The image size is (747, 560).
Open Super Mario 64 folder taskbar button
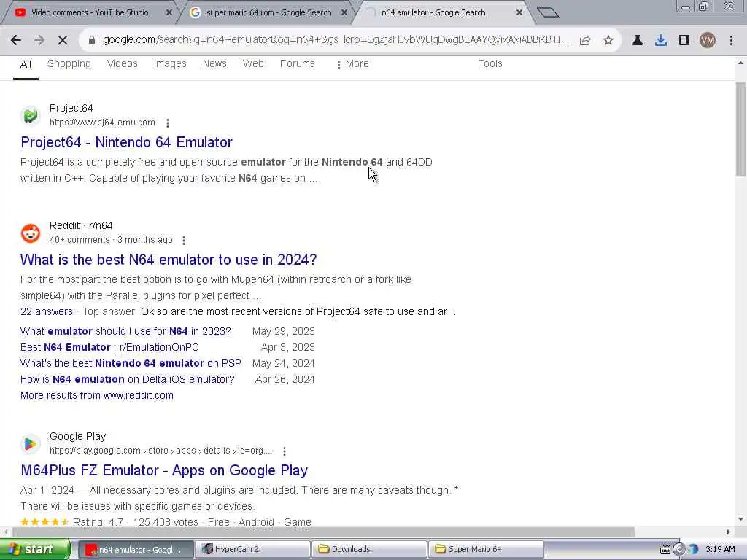(x=486, y=550)
